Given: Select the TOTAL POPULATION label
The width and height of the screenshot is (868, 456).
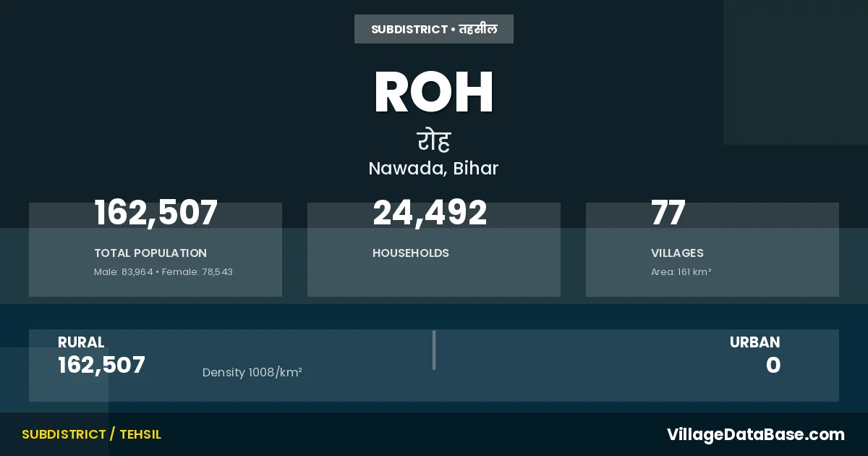Looking at the screenshot, I should click(x=150, y=253).
